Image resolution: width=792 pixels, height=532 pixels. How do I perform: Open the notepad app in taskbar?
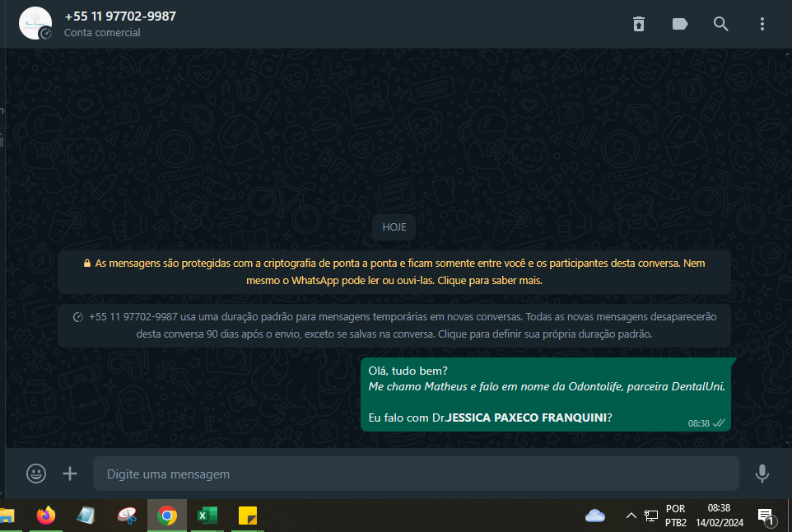pyautogui.click(x=86, y=516)
